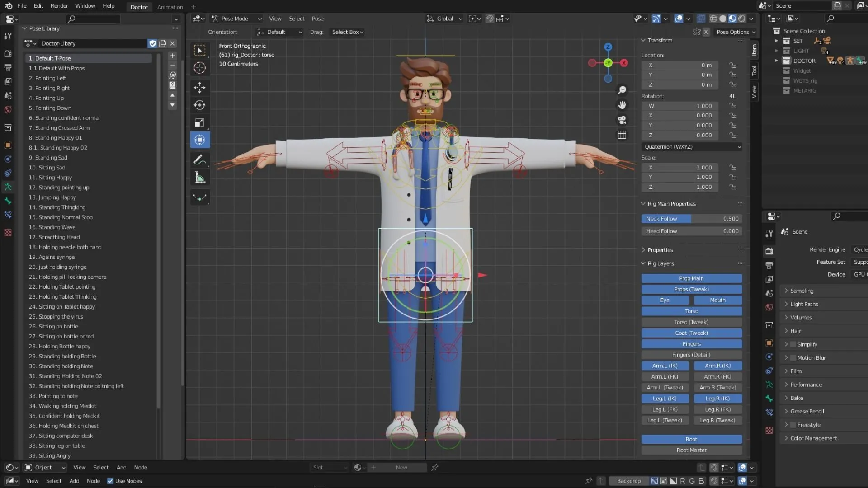This screenshot has height=488, width=868.
Task: Adjust the Neck Follow slider
Action: coord(691,219)
